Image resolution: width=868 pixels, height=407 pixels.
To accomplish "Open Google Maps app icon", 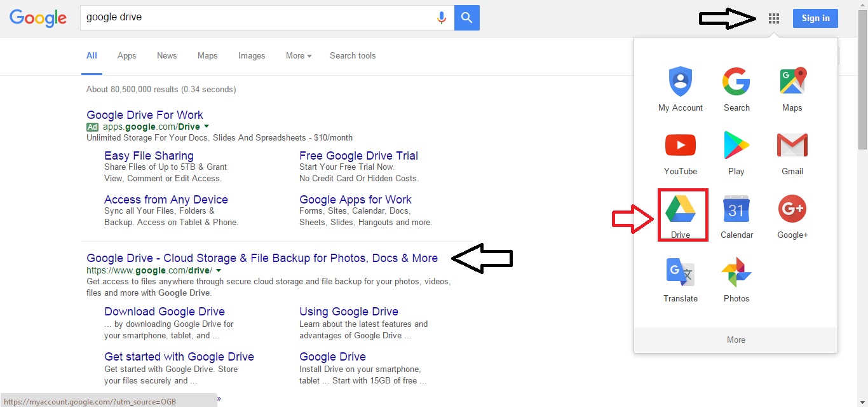I will point(792,89).
